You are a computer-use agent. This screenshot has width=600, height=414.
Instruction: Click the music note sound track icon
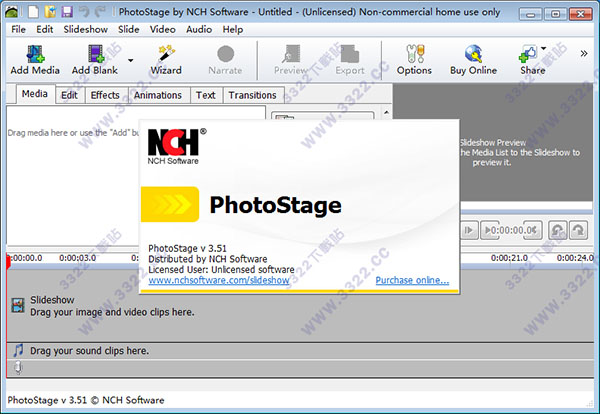click(18, 350)
